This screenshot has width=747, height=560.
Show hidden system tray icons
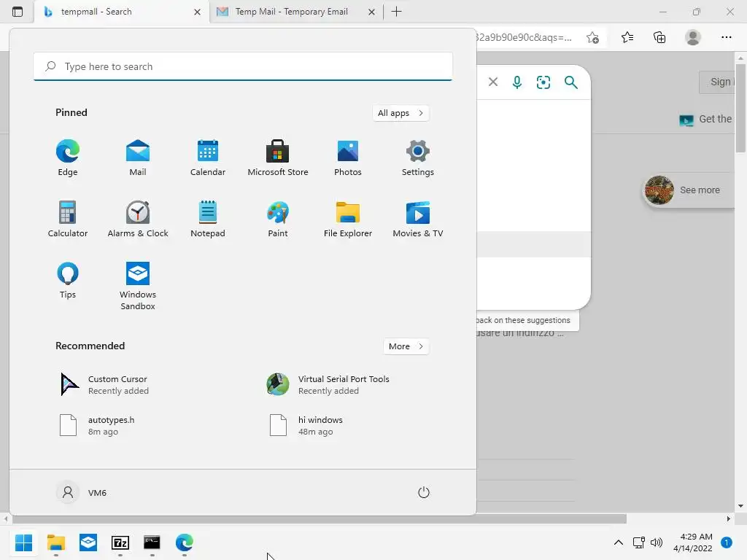(x=619, y=542)
